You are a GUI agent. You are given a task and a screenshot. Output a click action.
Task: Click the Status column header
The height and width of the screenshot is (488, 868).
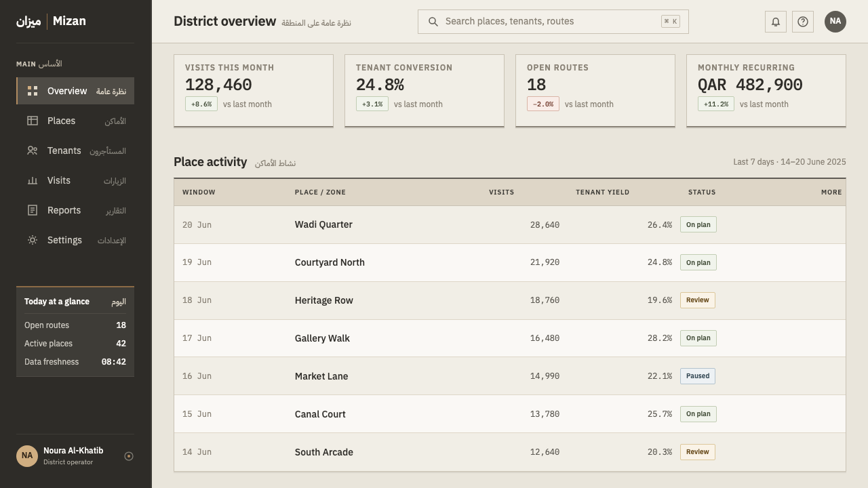(702, 192)
